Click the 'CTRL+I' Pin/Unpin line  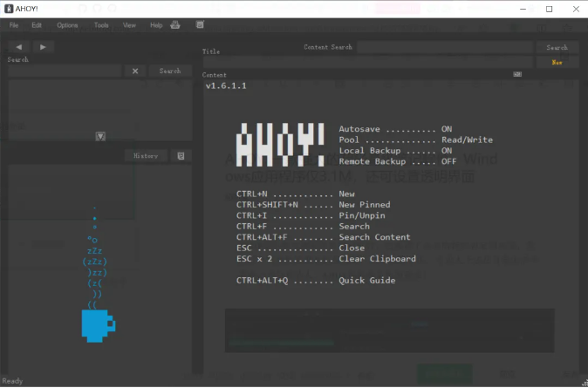point(311,215)
